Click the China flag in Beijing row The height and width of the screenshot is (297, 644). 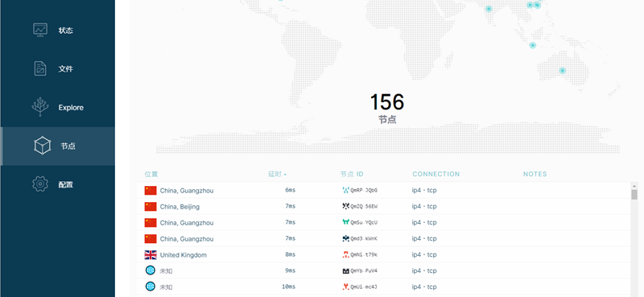click(151, 206)
